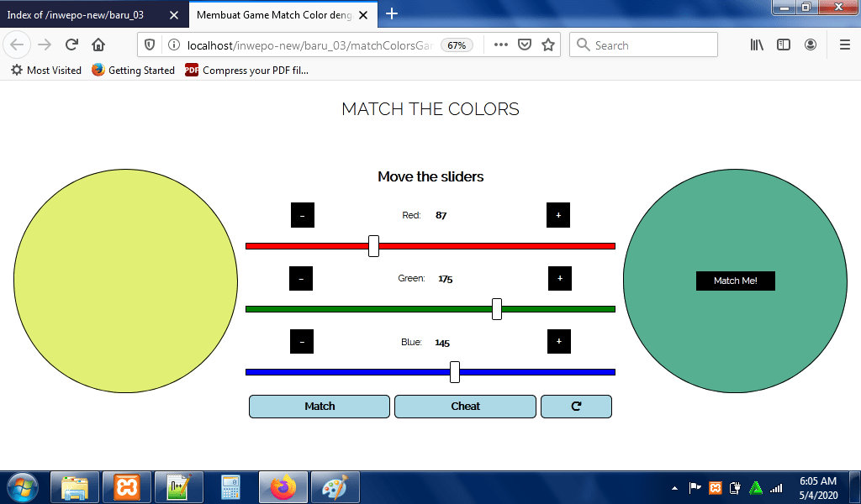
Task: Click the Match button
Action: pyautogui.click(x=320, y=407)
